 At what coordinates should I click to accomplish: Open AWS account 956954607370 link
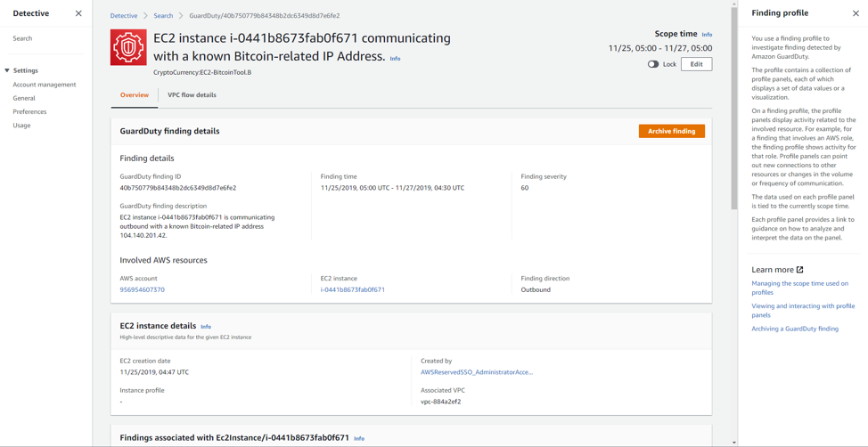click(143, 289)
